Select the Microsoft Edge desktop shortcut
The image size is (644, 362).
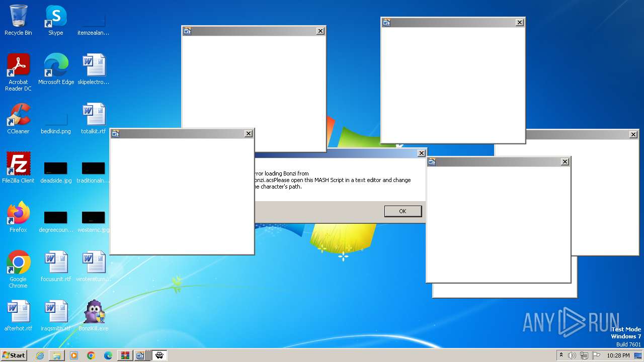pyautogui.click(x=56, y=69)
